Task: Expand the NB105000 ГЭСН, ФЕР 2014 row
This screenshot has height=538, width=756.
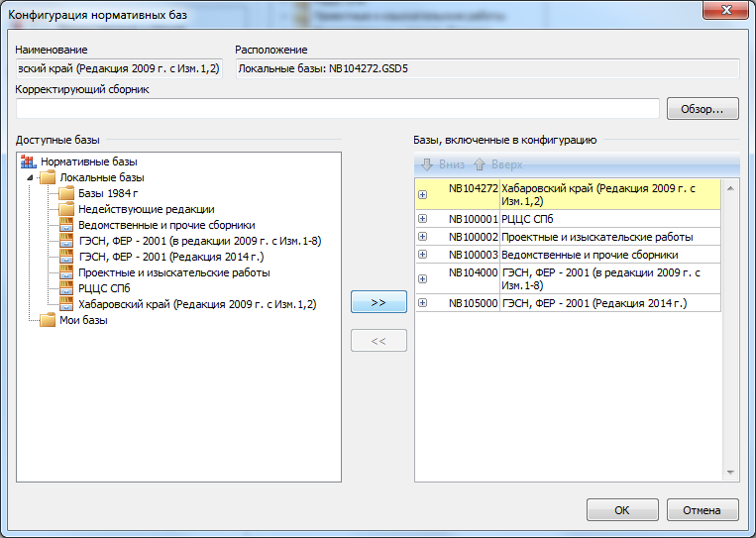Action: tap(423, 303)
